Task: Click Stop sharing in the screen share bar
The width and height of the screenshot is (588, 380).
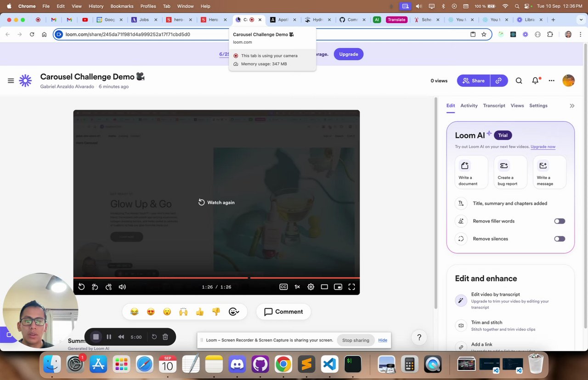Action: pyautogui.click(x=356, y=340)
